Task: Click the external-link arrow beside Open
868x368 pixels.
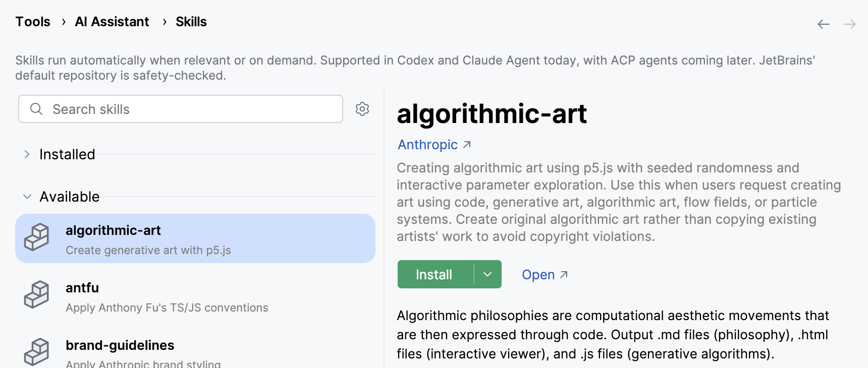Action: 564,275
